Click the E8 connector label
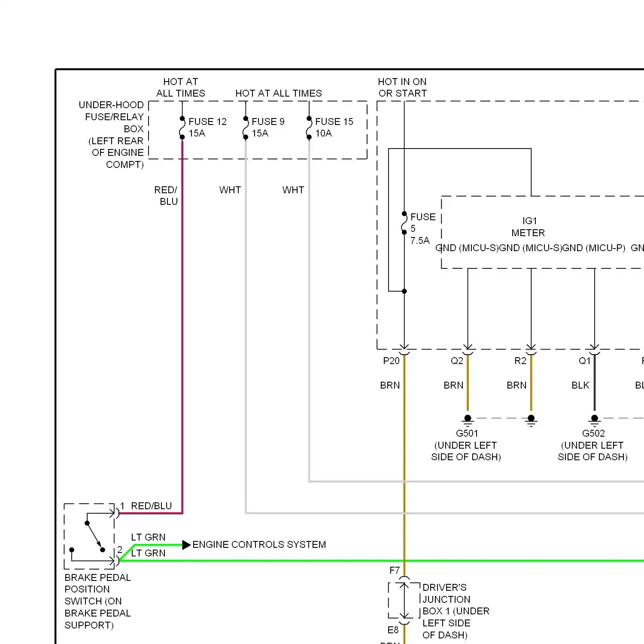Viewport: 644px width, 644px height. (393, 630)
